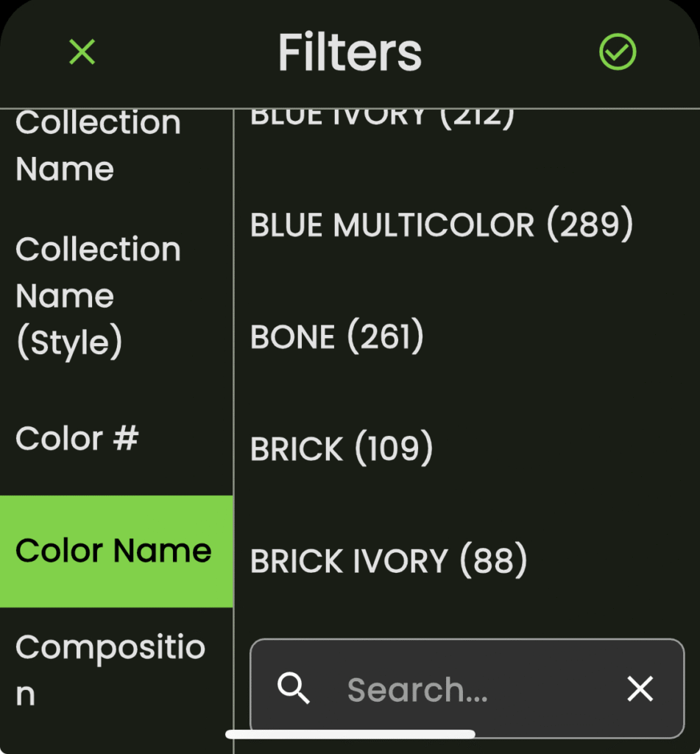Click the (261) count next to BONE
This screenshot has height=754, width=700.
tap(385, 337)
